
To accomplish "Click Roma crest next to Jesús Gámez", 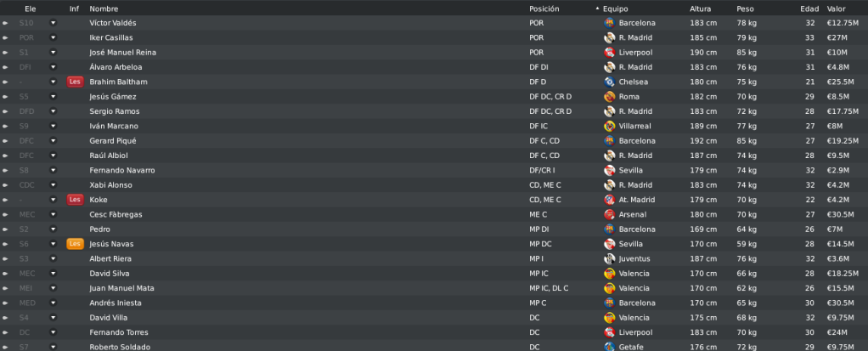I will (609, 96).
